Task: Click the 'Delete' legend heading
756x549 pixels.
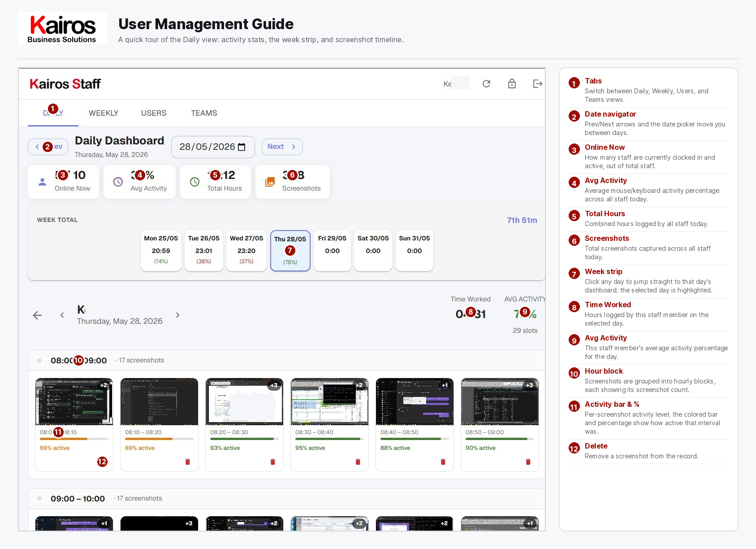Action: (596, 446)
